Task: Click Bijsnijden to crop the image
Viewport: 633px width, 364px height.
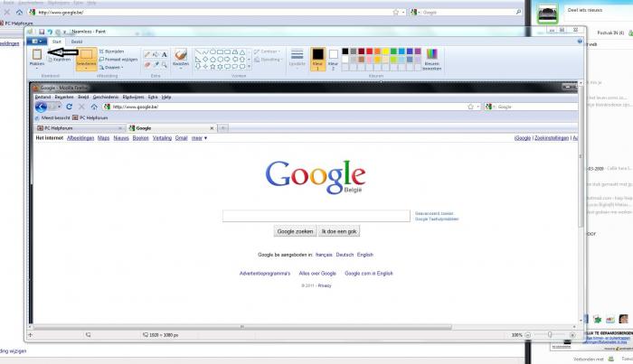Action: pyautogui.click(x=112, y=51)
